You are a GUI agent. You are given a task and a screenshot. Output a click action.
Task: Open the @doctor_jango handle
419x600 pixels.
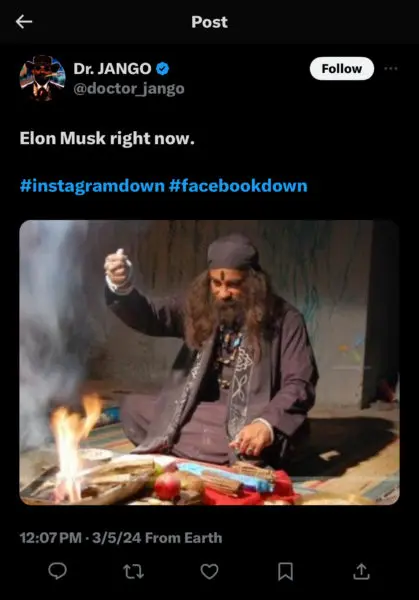point(129,89)
